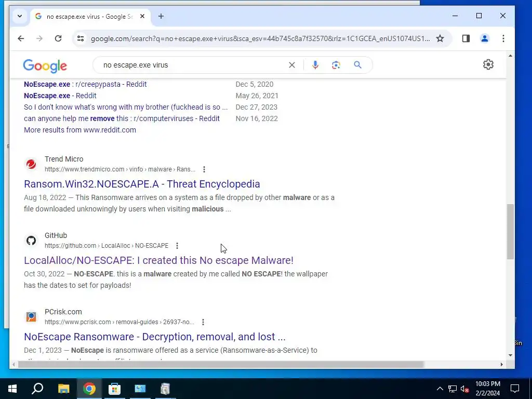Click the forward navigation arrow
The width and height of the screenshot is (532, 399).
[39, 38]
